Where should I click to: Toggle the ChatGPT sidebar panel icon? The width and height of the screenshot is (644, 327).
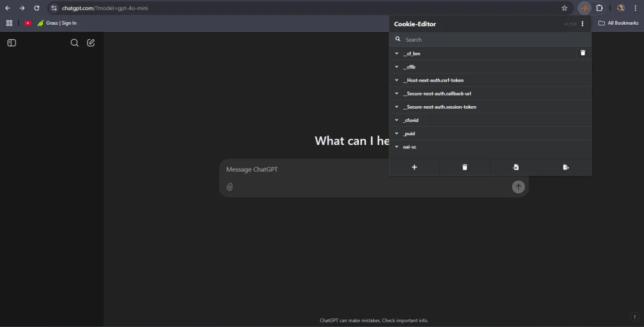tap(12, 43)
